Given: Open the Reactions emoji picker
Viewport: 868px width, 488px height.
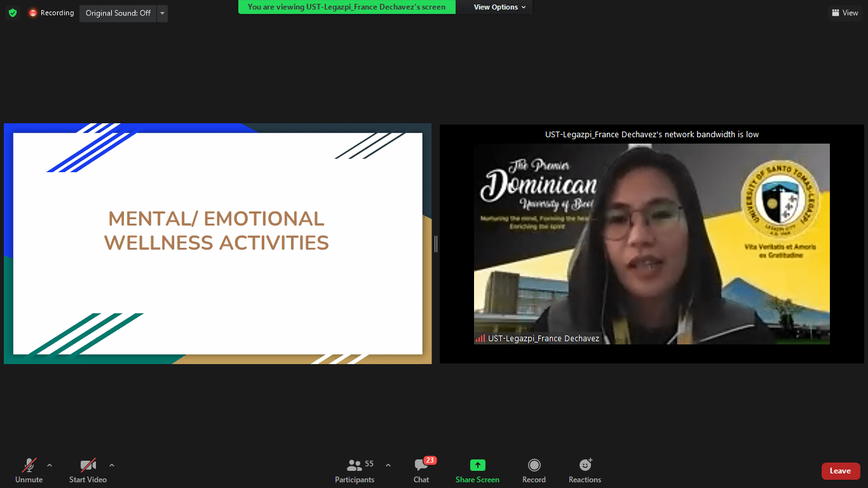Looking at the screenshot, I should [x=585, y=471].
